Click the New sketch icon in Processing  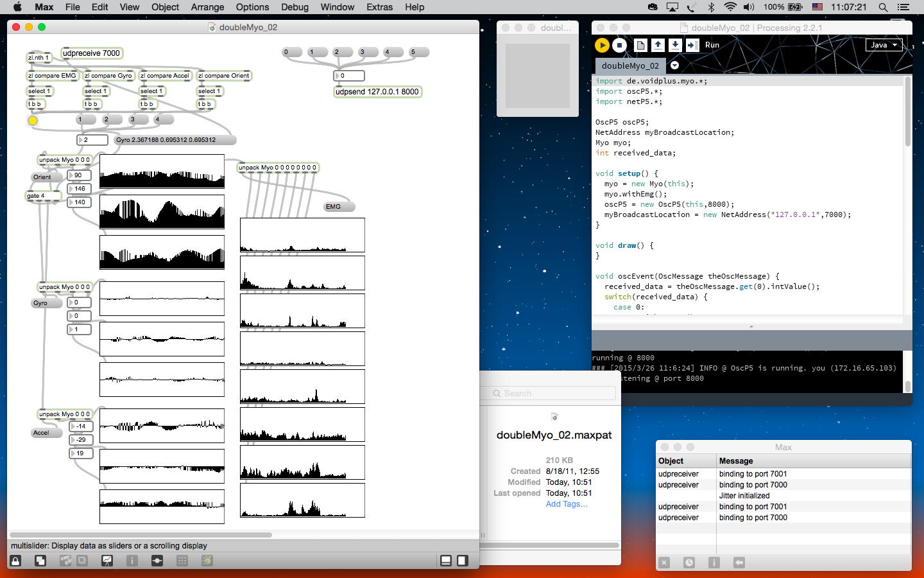point(640,45)
